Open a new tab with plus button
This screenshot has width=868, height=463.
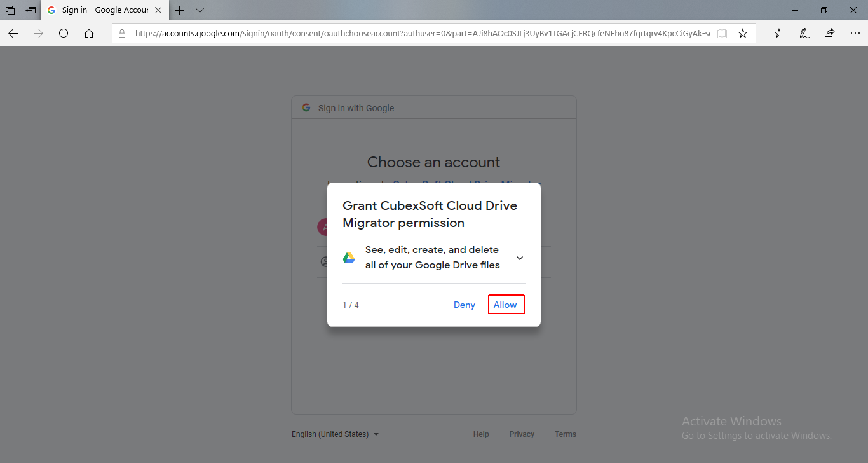point(180,10)
